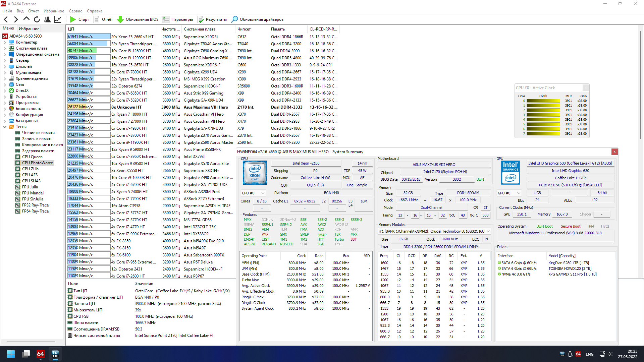Toggle the Множитель ЦП field checkbox
This screenshot has height=362, width=644.
click(70, 310)
